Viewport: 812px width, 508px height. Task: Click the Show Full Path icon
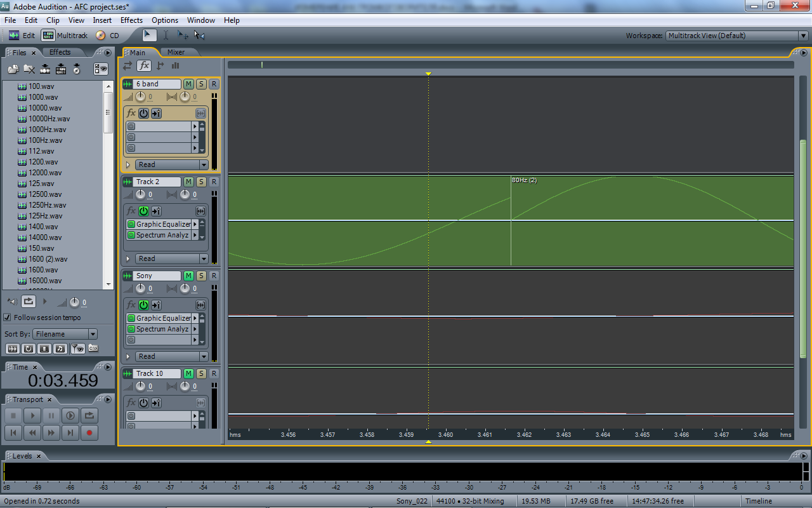[93, 349]
